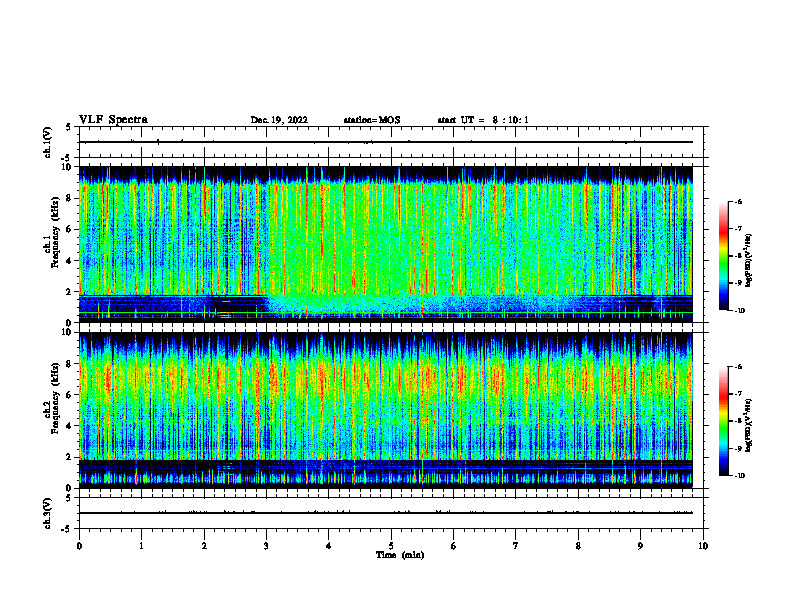The image size is (792, 612).
Task: Click ch.2 frequency tick label "8"
Action: click(x=69, y=364)
